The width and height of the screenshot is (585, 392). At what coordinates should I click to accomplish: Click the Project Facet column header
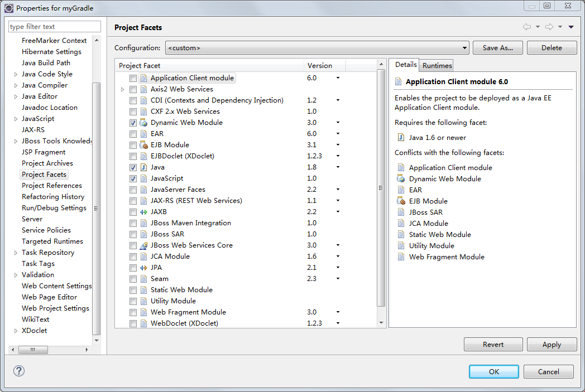(x=209, y=66)
